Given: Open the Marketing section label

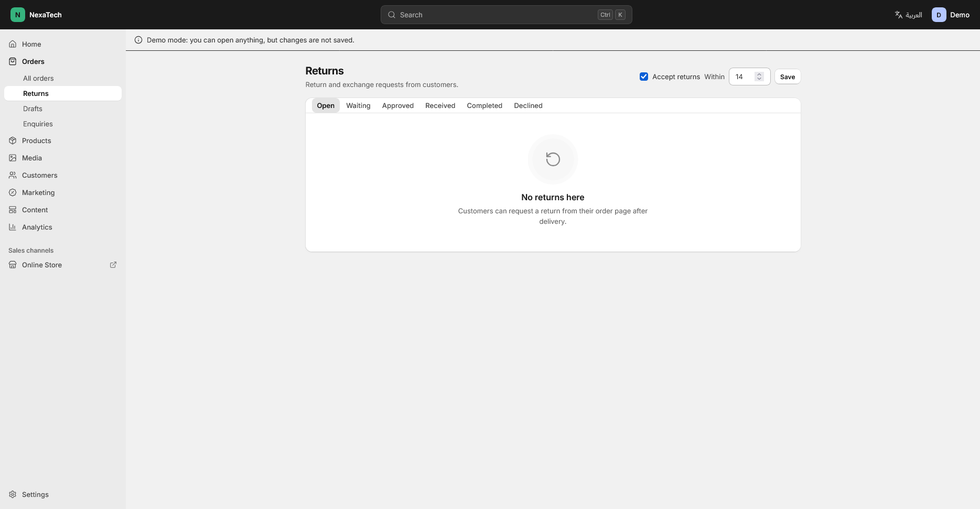Looking at the screenshot, I should click(38, 192).
